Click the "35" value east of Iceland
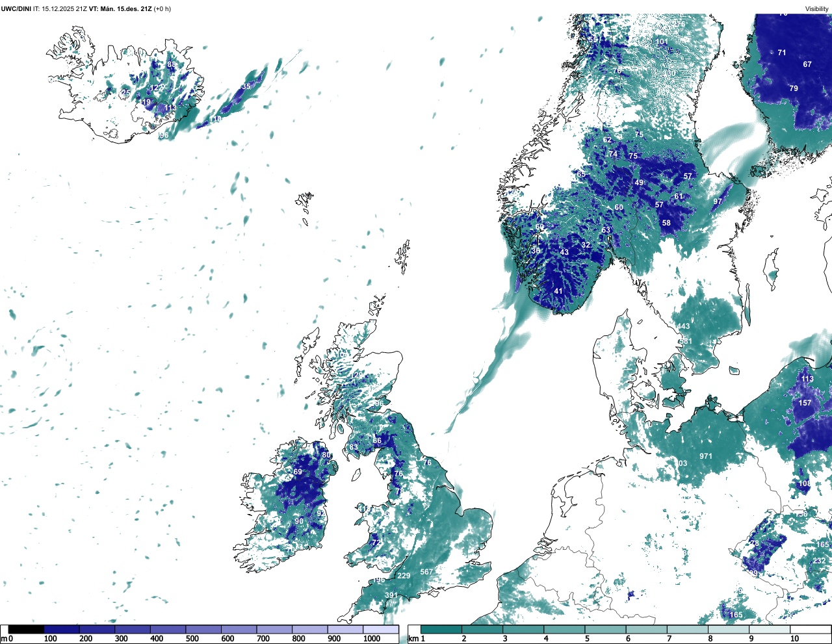Viewport: 832px width, 644px height. click(246, 86)
